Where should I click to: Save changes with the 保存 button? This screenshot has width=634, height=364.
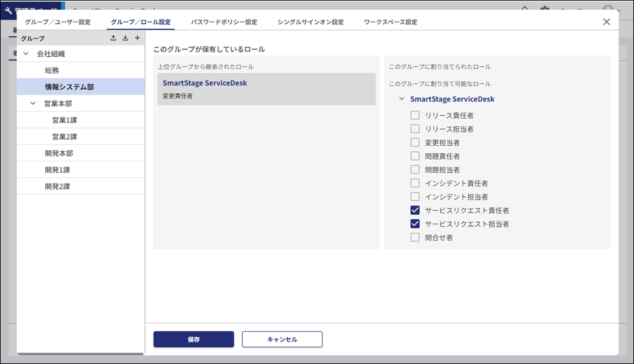(x=193, y=339)
